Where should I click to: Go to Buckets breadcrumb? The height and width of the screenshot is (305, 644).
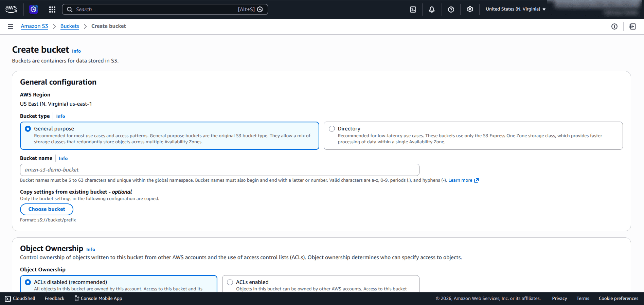[70, 26]
